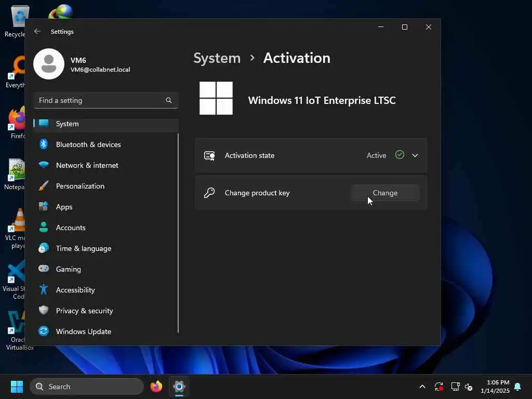Click the muted volume tray icon
This screenshot has height=399, width=532.
tap(469, 387)
